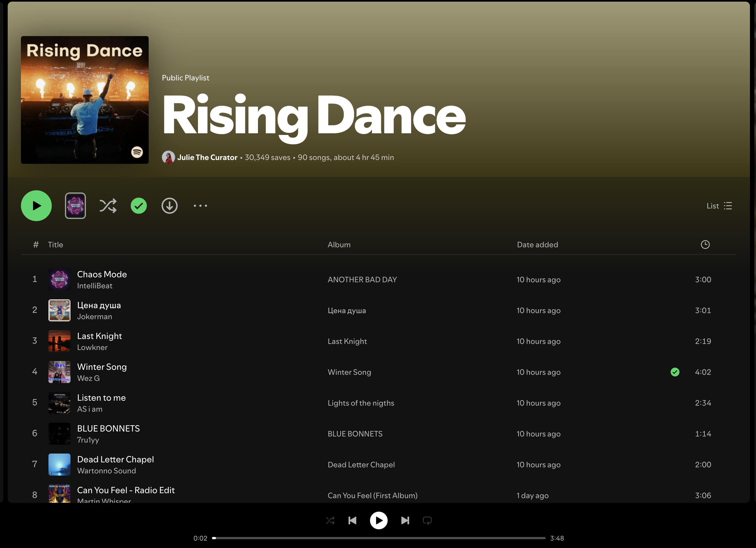Open 7ru1yy artist page
Viewport: 756px width, 548px height.
pyautogui.click(x=88, y=440)
